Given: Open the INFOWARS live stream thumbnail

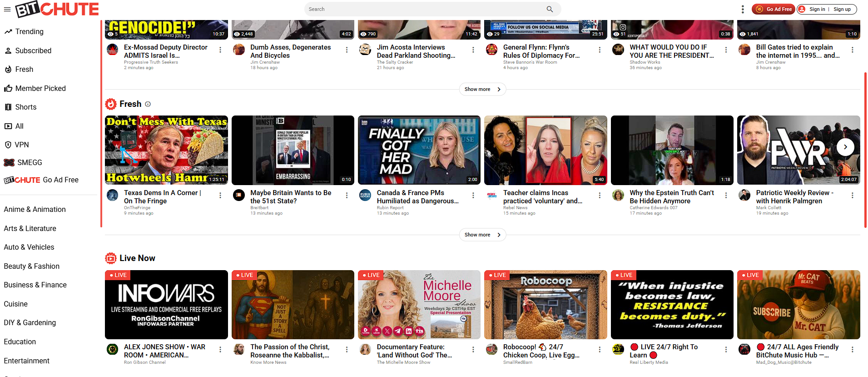Looking at the screenshot, I should (x=166, y=305).
